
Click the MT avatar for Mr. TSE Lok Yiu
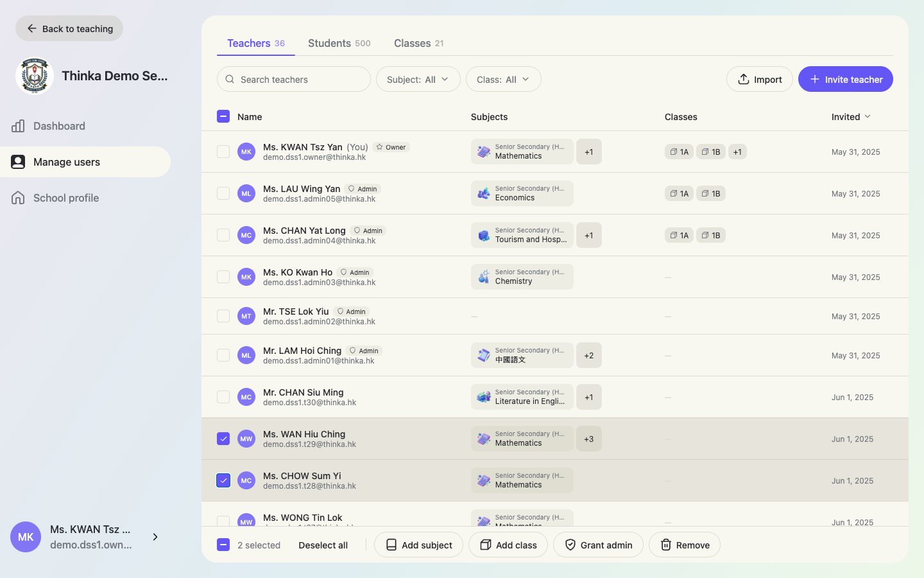coord(246,316)
